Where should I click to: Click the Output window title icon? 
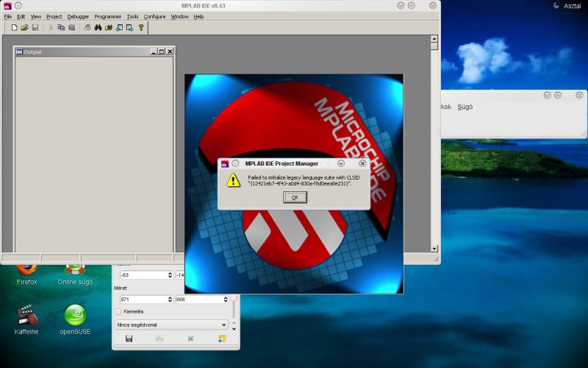19,52
